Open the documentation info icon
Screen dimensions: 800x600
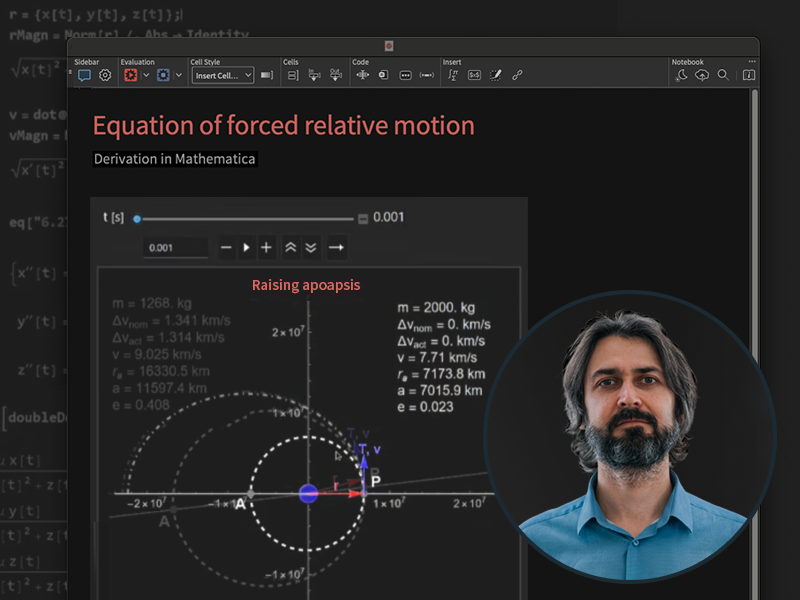[x=748, y=76]
